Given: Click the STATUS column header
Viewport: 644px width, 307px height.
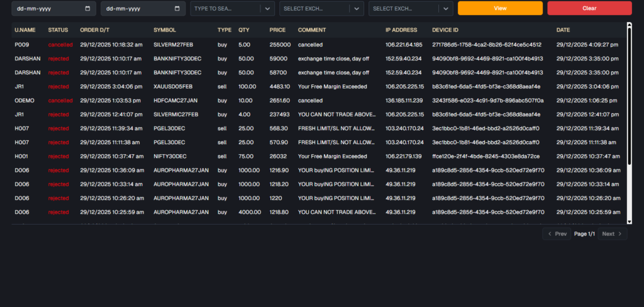Looking at the screenshot, I should [x=58, y=30].
